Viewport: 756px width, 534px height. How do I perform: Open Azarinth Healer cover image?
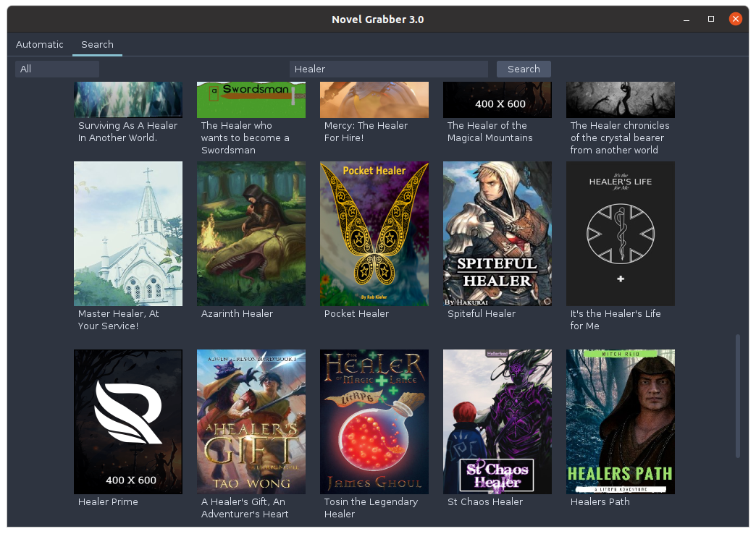251,234
